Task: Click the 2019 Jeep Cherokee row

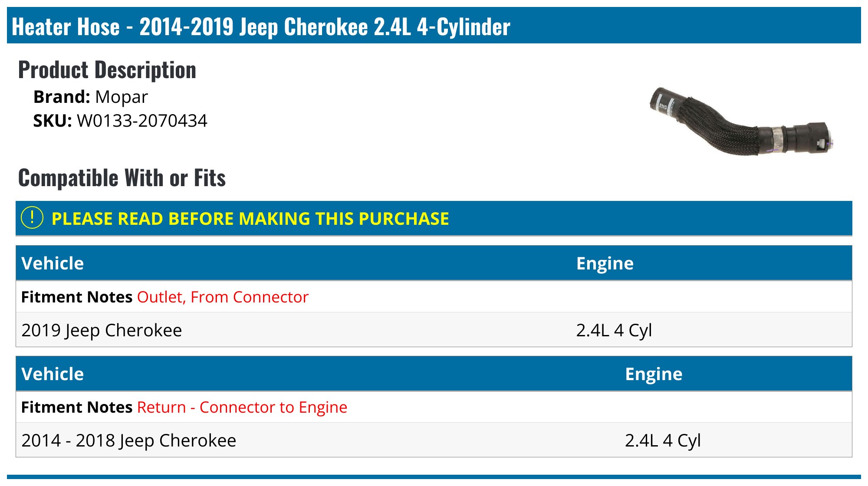Action: pyautogui.click(x=434, y=330)
